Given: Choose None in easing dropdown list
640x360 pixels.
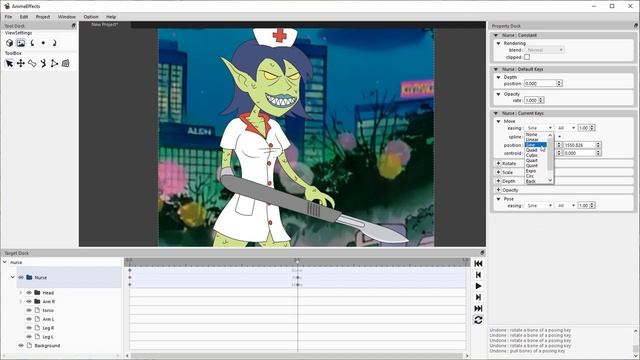Looking at the screenshot, I should pos(536,134).
